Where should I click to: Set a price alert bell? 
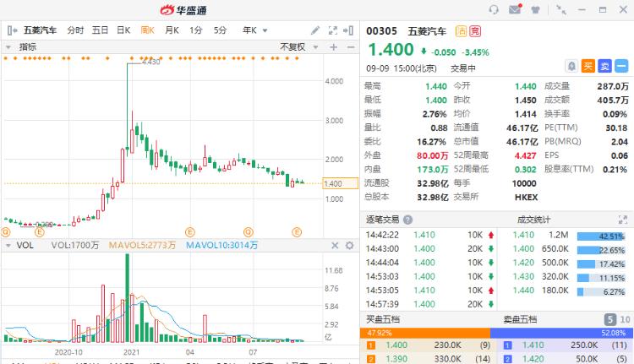coord(571,66)
